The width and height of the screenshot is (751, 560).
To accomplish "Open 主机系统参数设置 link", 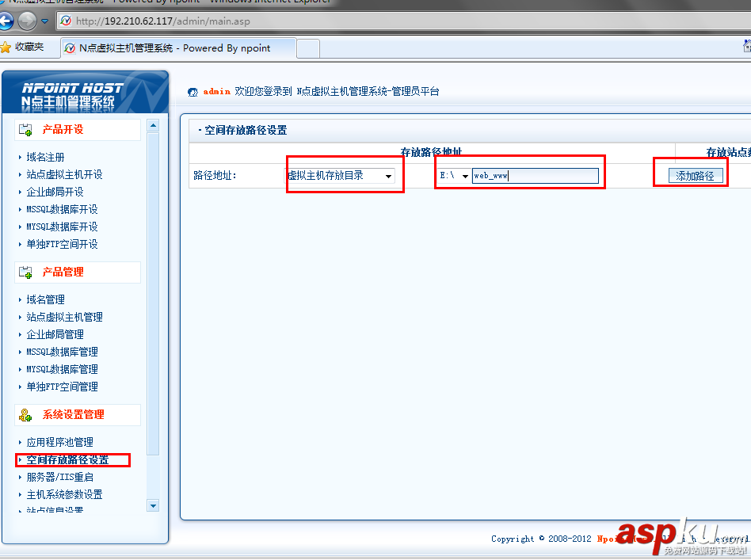I will tap(64, 494).
